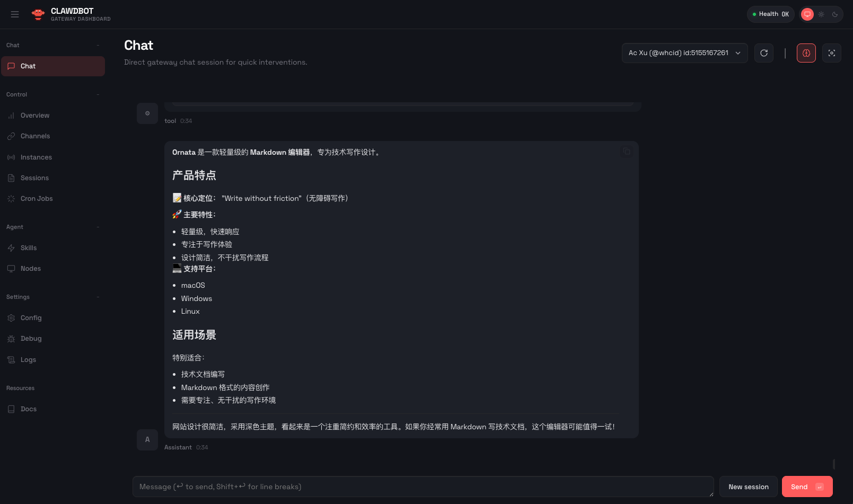Switch to the light theme sun icon
The height and width of the screenshot is (504, 853).
tap(821, 14)
